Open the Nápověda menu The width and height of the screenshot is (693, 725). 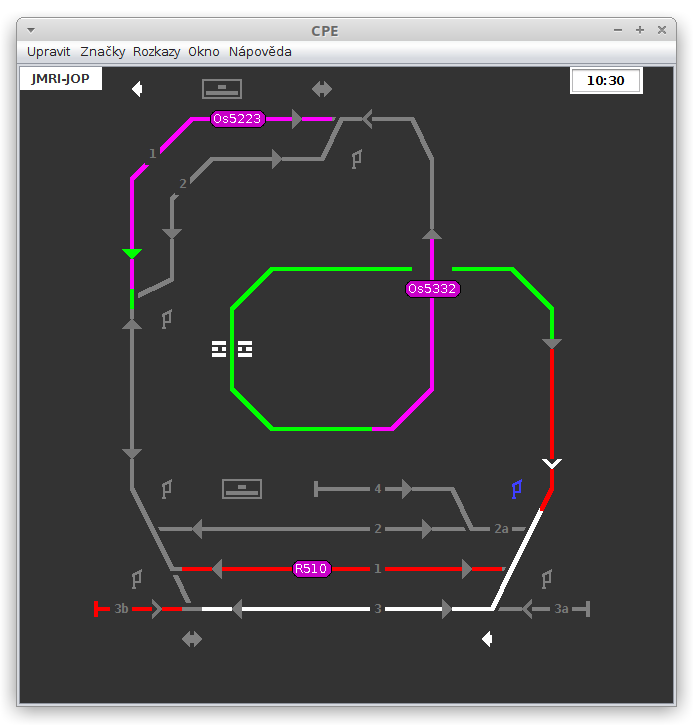tap(260, 51)
